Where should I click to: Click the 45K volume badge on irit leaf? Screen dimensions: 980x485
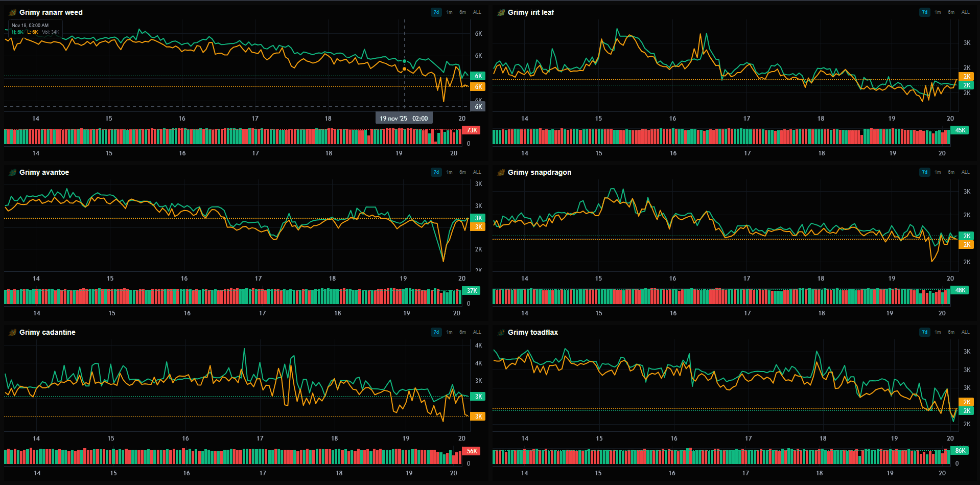click(960, 130)
